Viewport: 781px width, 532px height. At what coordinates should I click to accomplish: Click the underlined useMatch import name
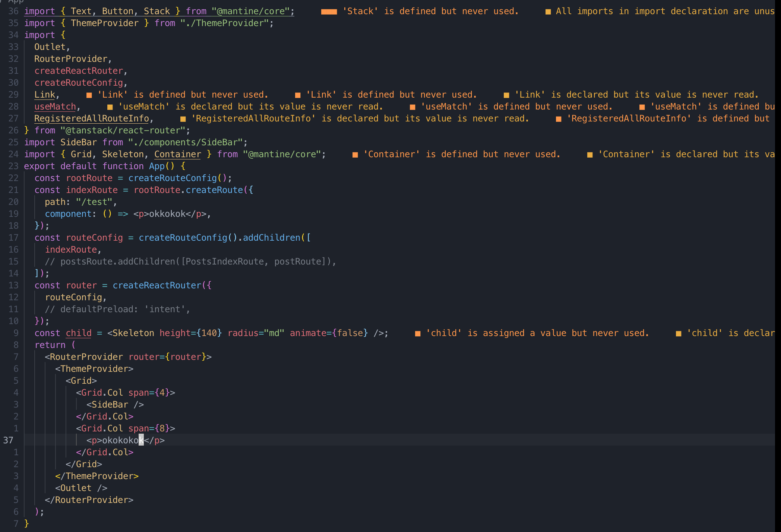pos(55,107)
